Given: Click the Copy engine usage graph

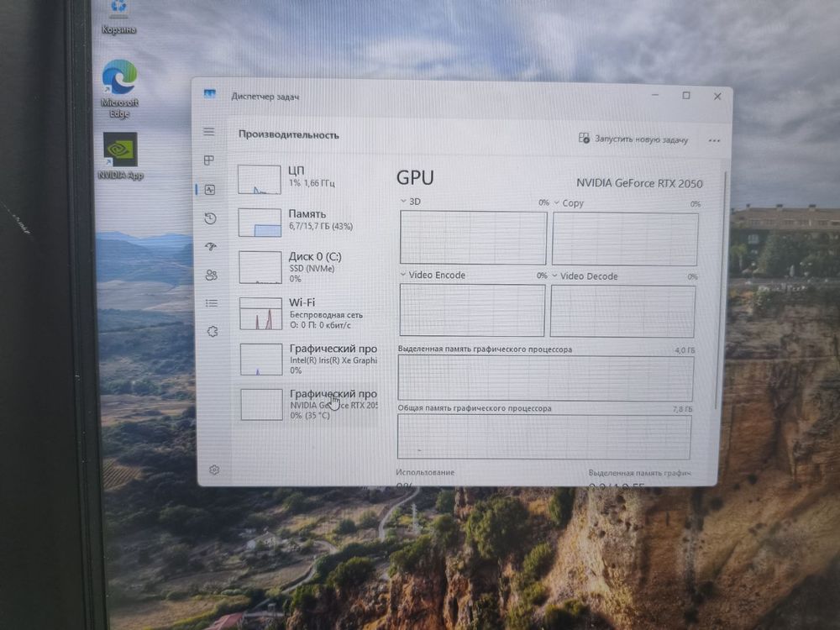Looking at the screenshot, I should pos(625,239).
